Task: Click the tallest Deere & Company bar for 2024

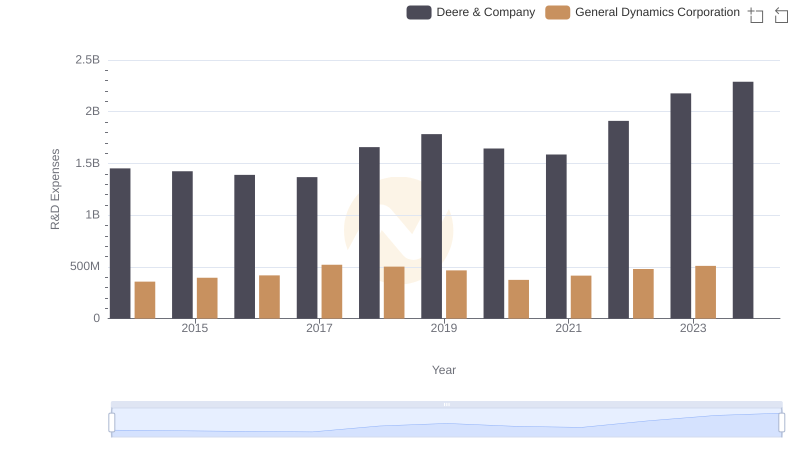Action: point(743,200)
